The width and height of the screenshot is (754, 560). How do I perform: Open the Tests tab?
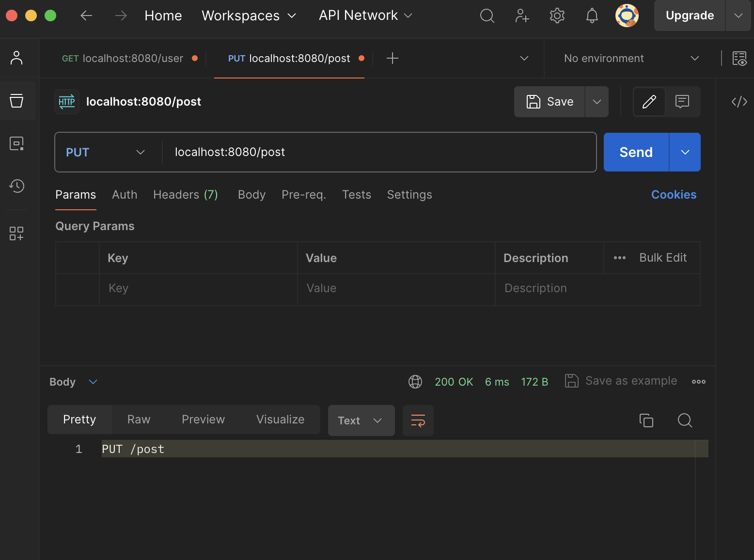click(357, 194)
